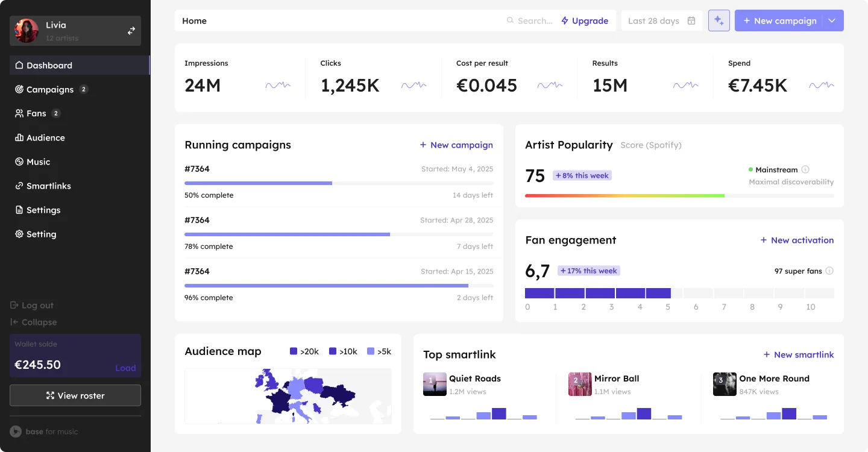Viewport: 868px width, 452px height.
Task: Click the Spend sparkline chart
Action: tap(822, 86)
